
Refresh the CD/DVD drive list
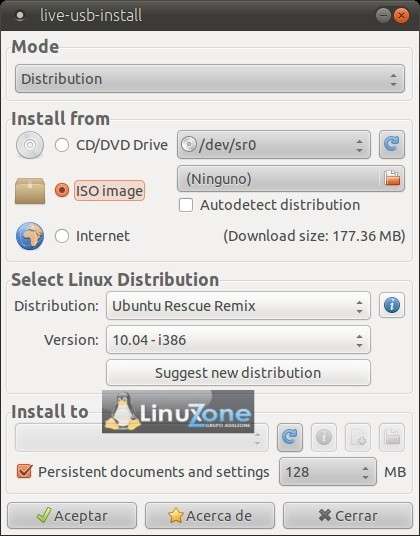tap(392, 145)
